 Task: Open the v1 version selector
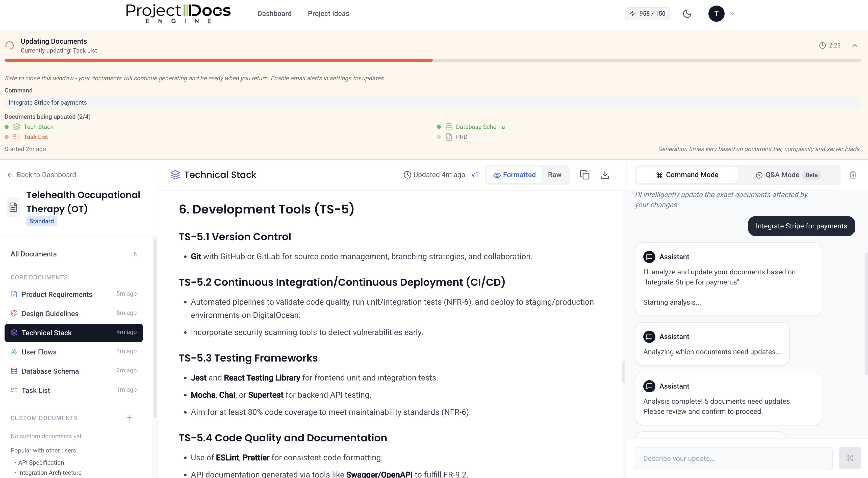pyautogui.click(x=474, y=175)
